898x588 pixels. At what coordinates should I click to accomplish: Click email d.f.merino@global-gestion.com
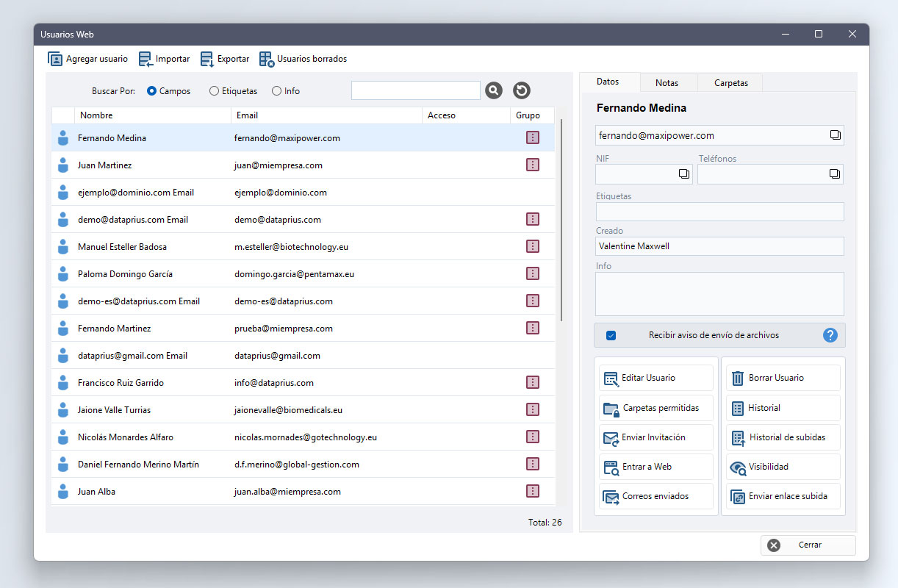coord(297,465)
